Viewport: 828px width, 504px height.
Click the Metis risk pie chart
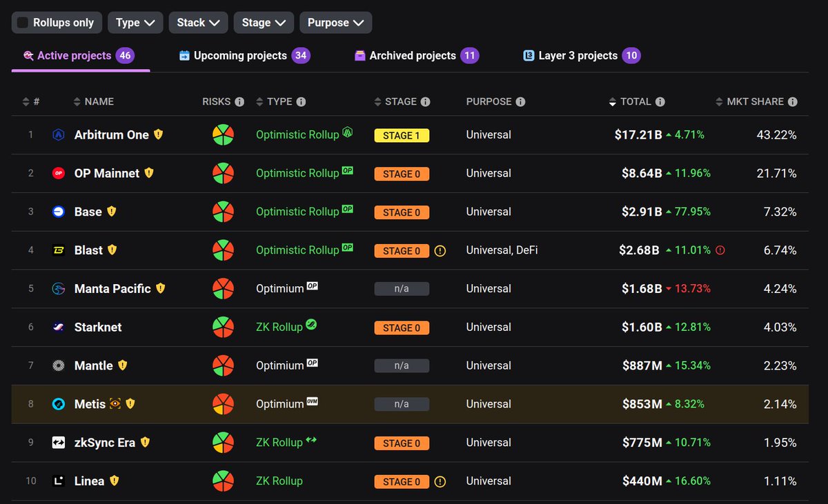223,405
